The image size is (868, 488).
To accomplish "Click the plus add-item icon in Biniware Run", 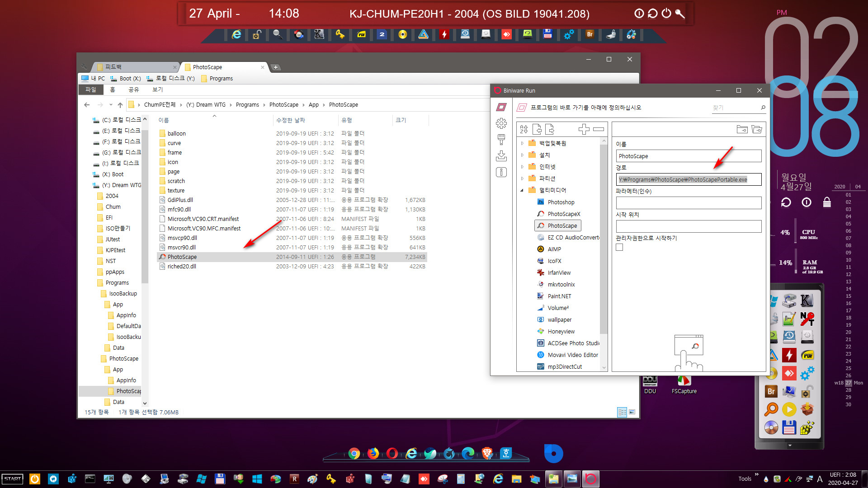I will click(584, 129).
